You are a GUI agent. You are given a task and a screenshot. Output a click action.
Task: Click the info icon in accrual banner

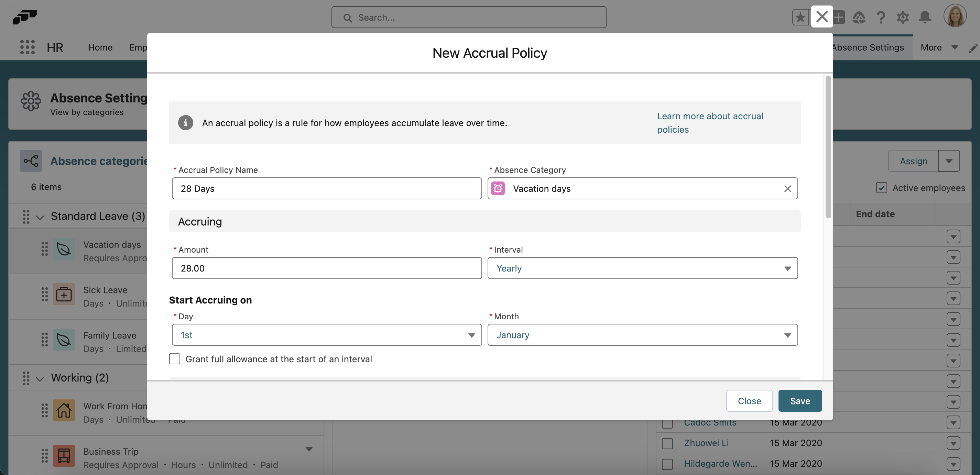(x=185, y=123)
